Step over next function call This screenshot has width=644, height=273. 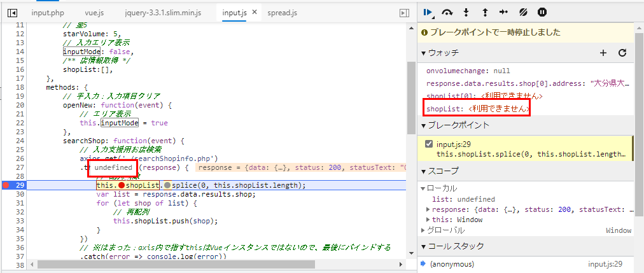click(447, 11)
